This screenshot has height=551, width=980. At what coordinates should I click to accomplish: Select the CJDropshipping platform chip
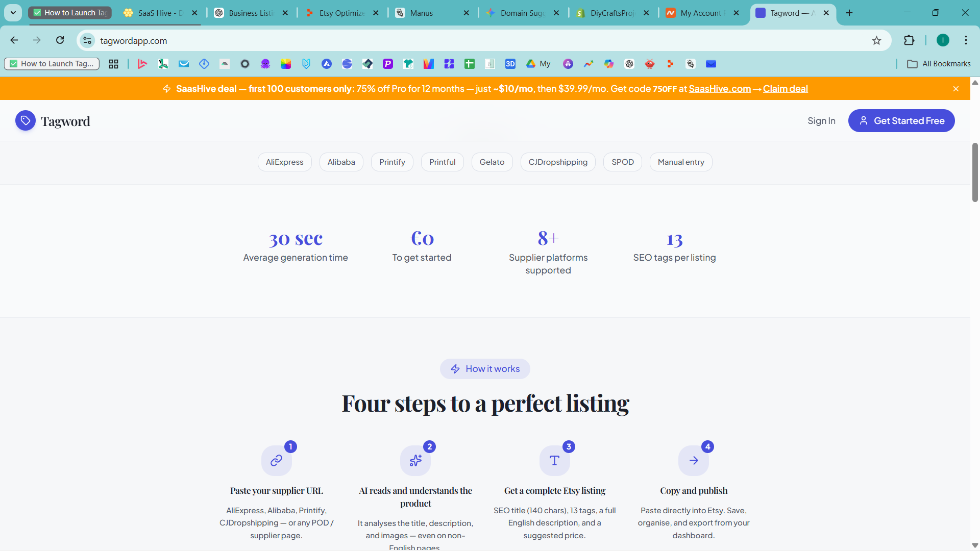(558, 162)
